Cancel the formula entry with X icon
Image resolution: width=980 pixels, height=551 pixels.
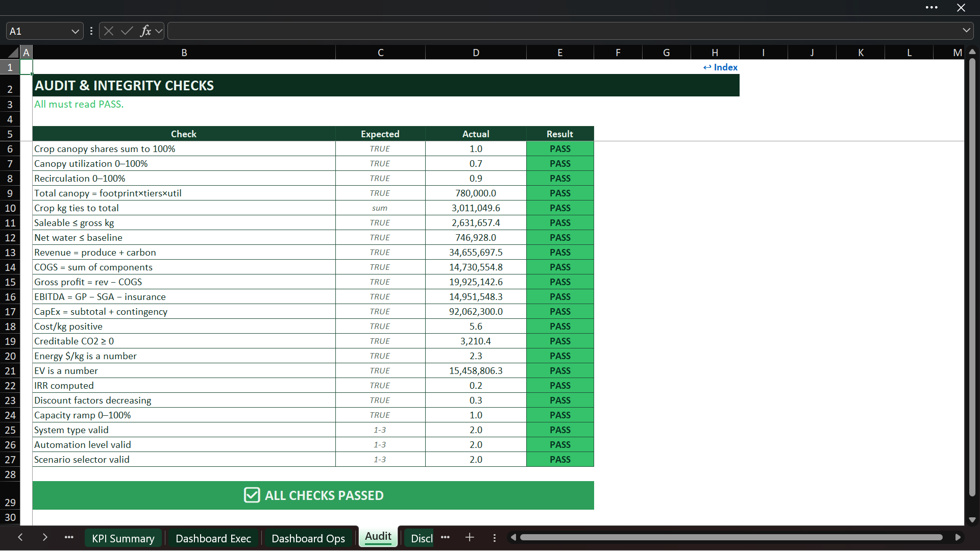pyautogui.click(x=109, y=31)
